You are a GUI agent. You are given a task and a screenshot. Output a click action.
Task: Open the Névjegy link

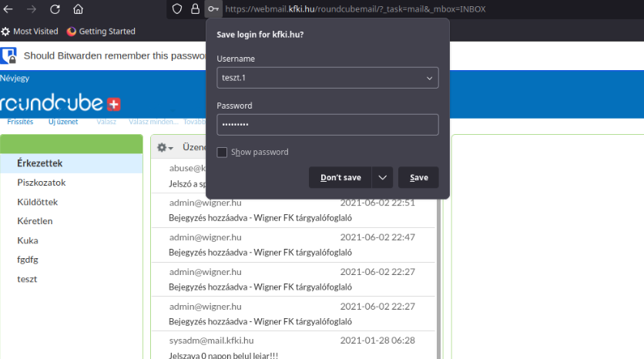tap(15, 78)
